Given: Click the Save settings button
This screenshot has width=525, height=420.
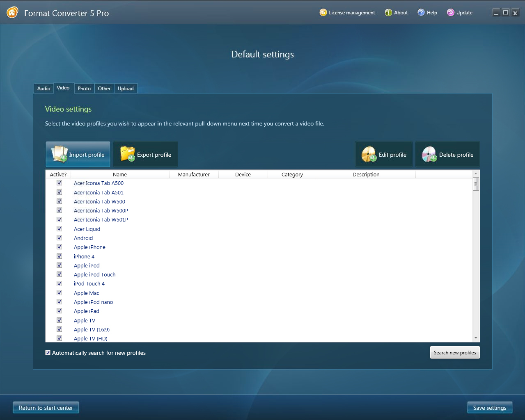Looking at the screenshot, I should coord(489,408).
